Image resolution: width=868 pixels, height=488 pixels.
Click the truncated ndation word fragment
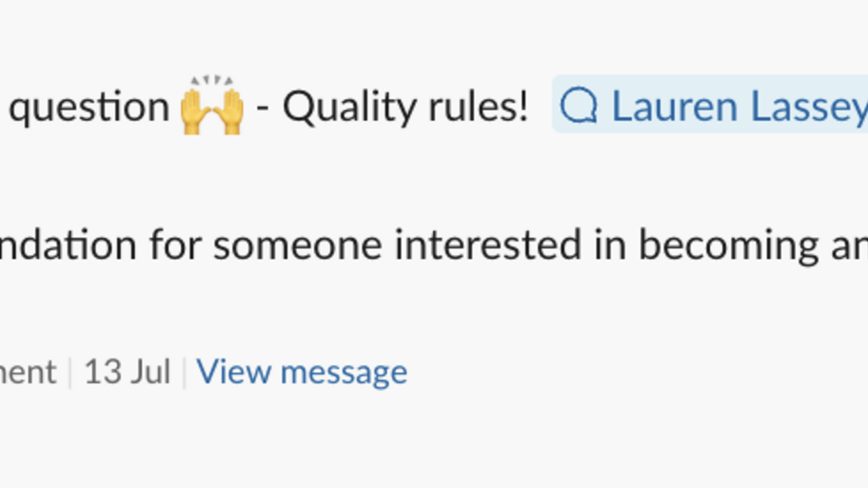(69, 244)
